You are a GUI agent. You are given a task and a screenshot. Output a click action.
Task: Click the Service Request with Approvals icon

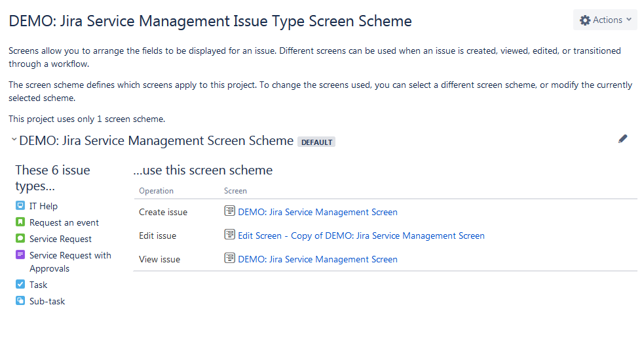click(20, 255)
